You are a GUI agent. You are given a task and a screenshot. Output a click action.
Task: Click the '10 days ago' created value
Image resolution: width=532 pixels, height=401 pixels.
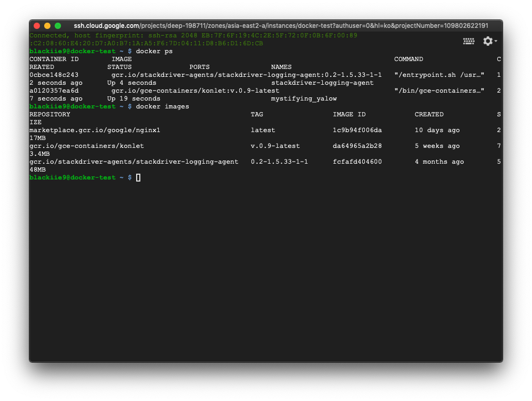(x=437, y=131)
